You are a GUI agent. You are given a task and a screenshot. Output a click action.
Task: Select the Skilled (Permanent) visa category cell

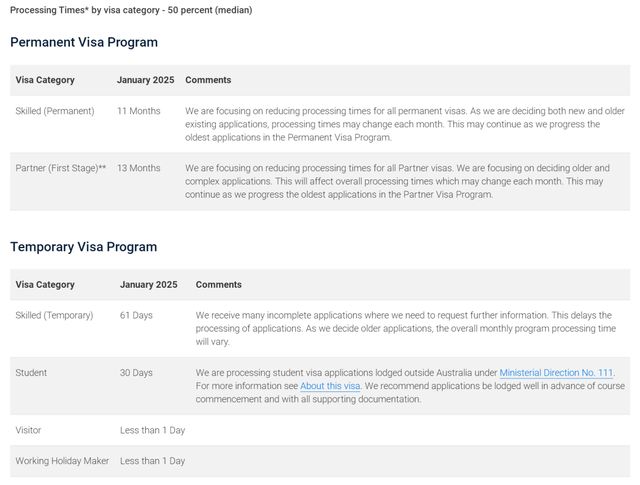pyautogui.click(x=55, y=111)
